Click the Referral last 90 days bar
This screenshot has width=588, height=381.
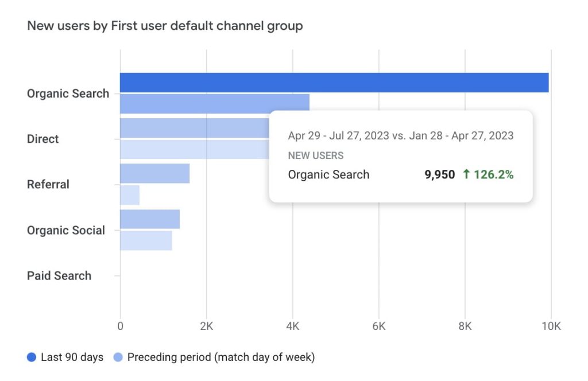click(154, 173)
